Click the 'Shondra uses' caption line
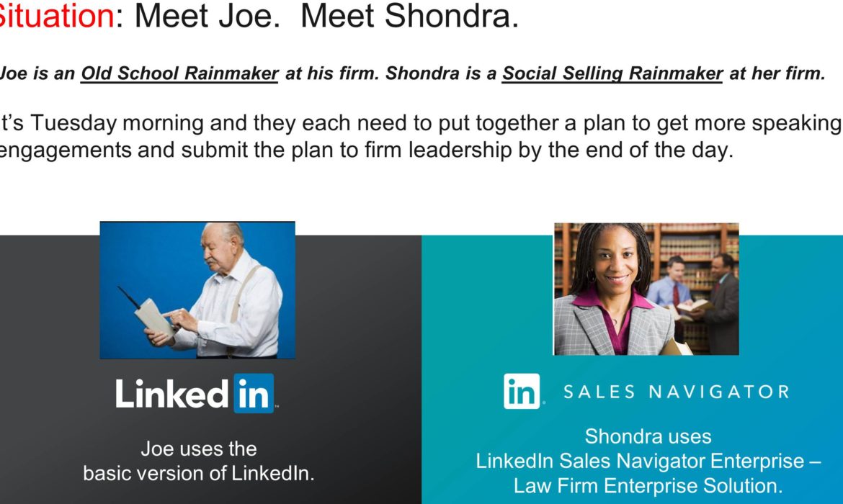Screen dimensions: 843x504 pos(648,436)
